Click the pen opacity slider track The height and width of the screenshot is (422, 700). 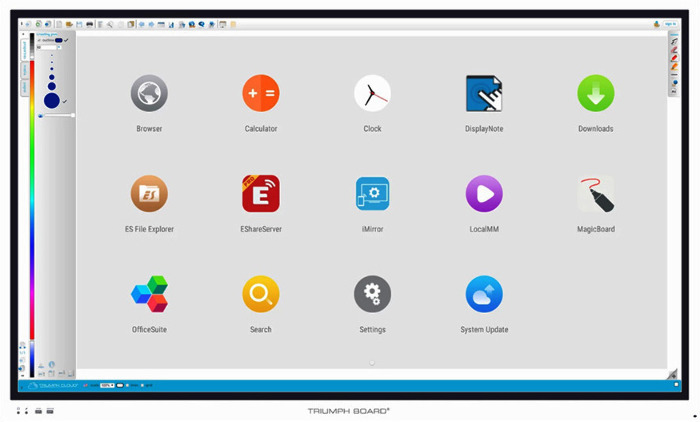coord(59,115)
